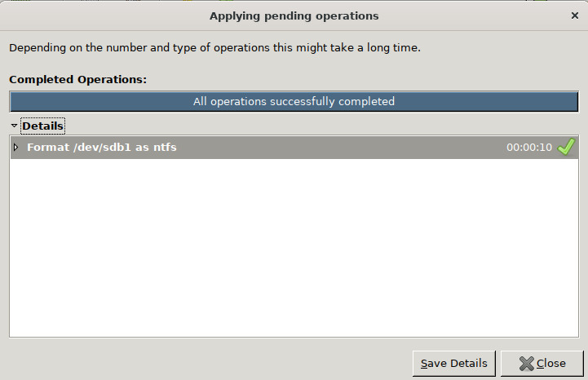
Task: Click the Close button label
Action: pyautogui.click(x=551, y=364)
